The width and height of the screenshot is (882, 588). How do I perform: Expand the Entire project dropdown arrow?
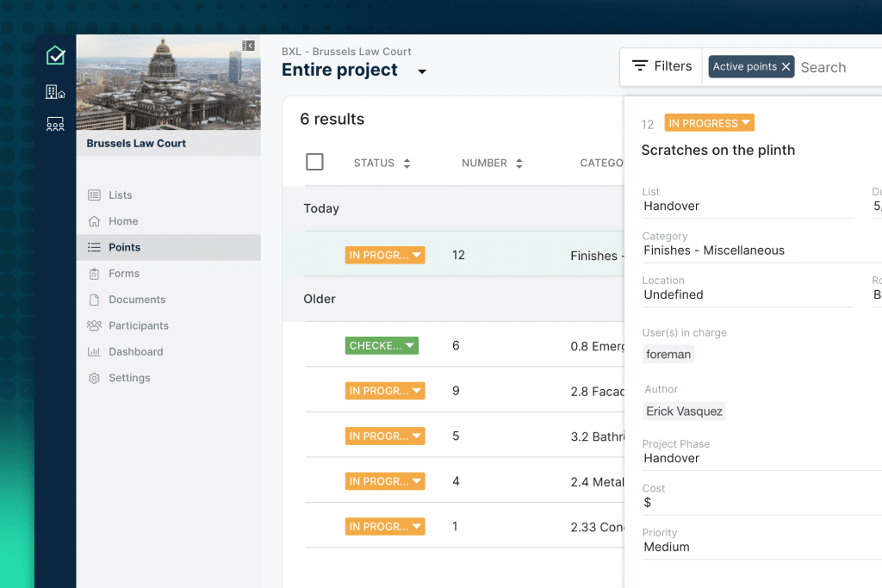pos(422,71)
